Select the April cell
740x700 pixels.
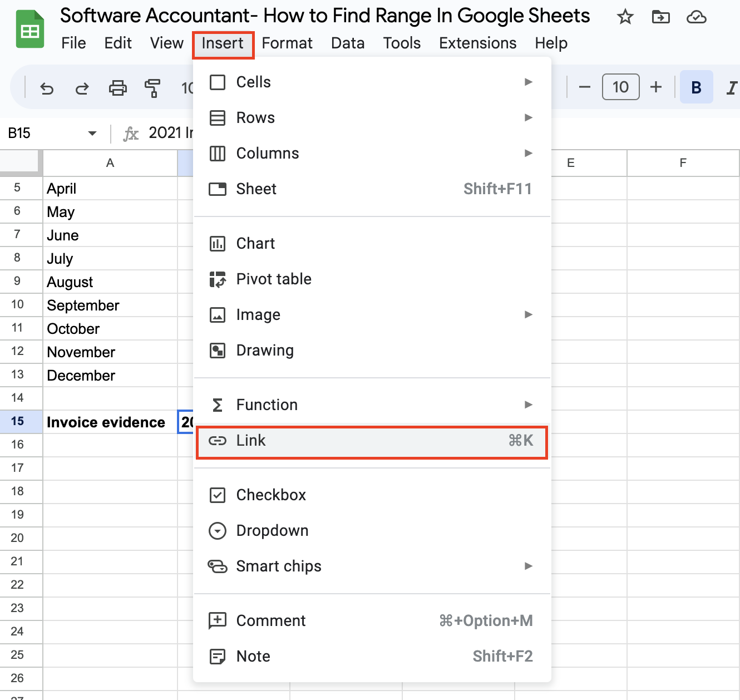(x=110, y=189)
